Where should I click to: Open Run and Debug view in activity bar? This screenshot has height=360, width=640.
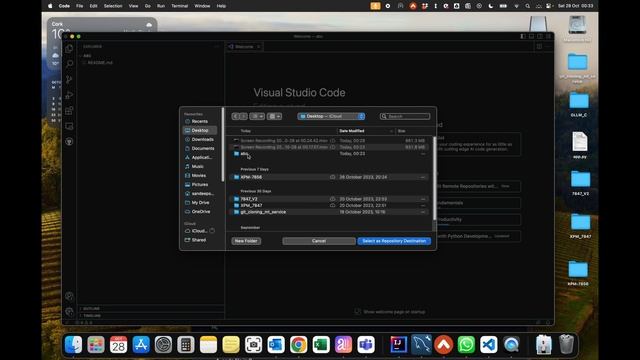tap(69, 95)
